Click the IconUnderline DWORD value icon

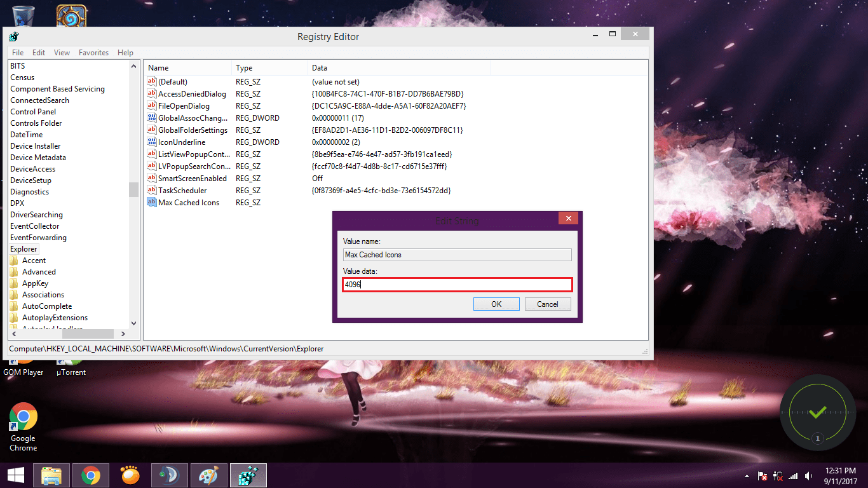coord(151,142)
